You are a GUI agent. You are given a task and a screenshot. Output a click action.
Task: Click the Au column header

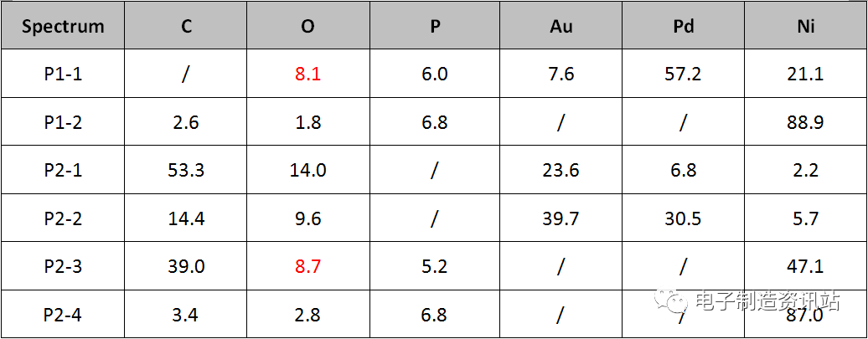(561, 25)
